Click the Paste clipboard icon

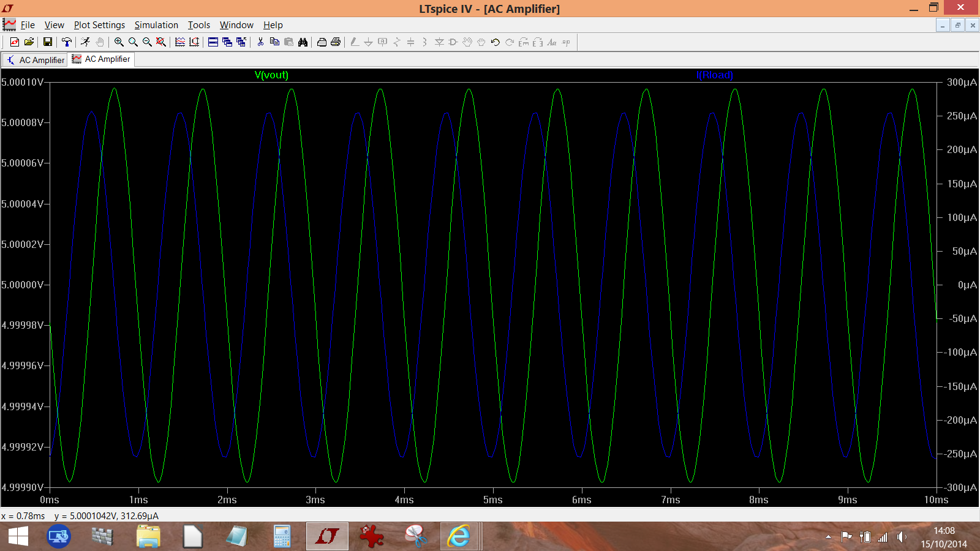(x=288, y=42)
